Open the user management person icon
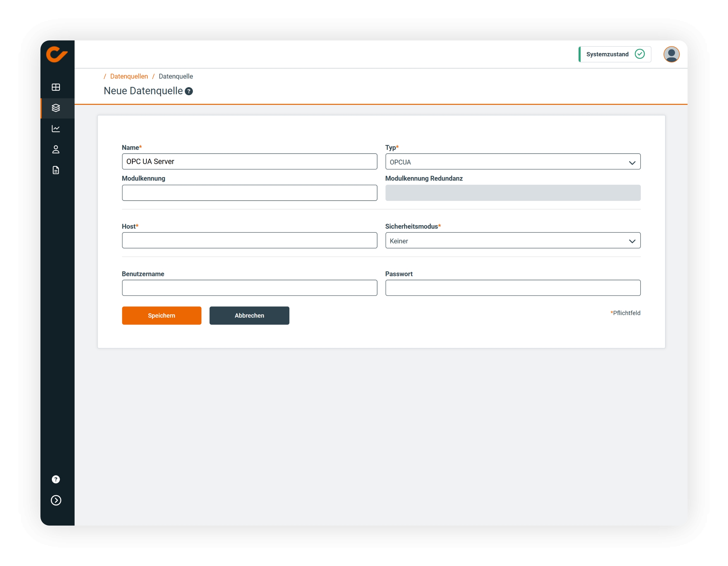The width and height of the screenshot is (728, 566). point(56,149)
